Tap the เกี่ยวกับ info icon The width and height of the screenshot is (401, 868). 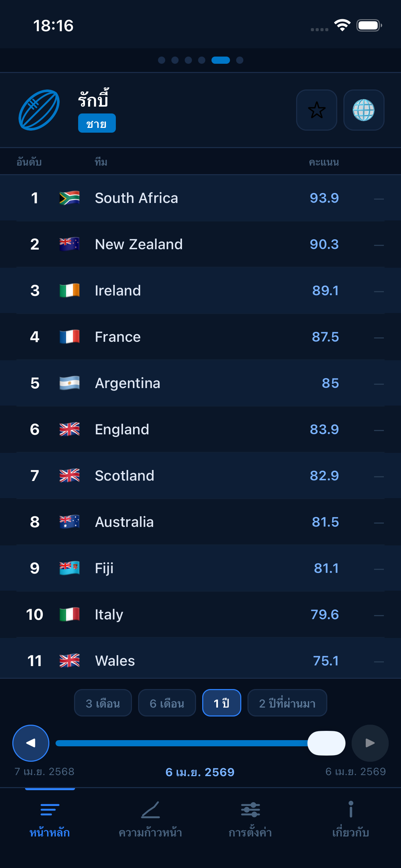tap(351, 819)
